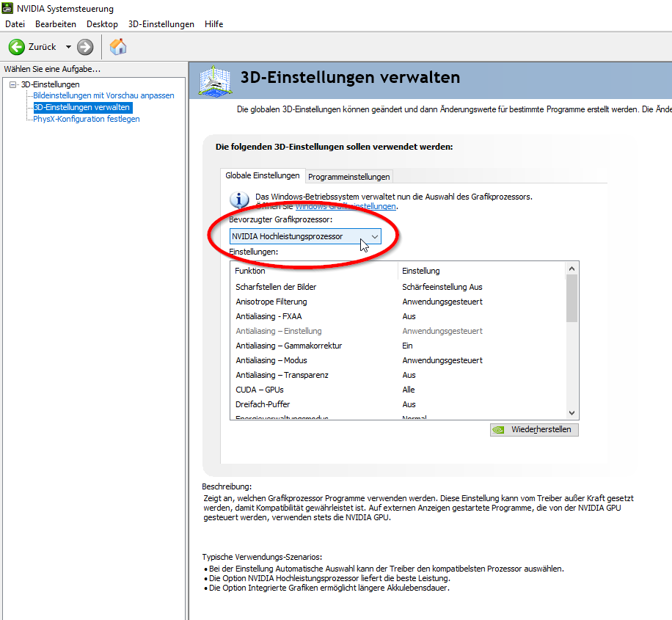Open the Zurück history dropdown arrow
This screenshot has width=672, height=620.
pos(68,47)
